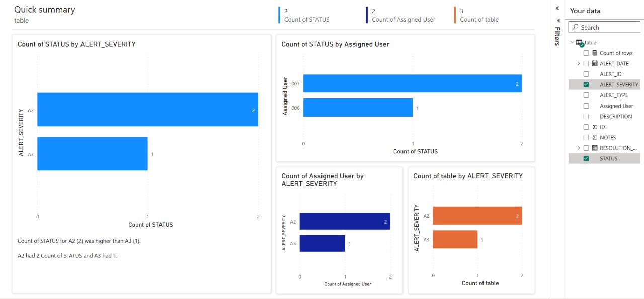644x299 pixels.
Task: Click the search magnifier icon in Your data pane
Action: click(575, 27)
